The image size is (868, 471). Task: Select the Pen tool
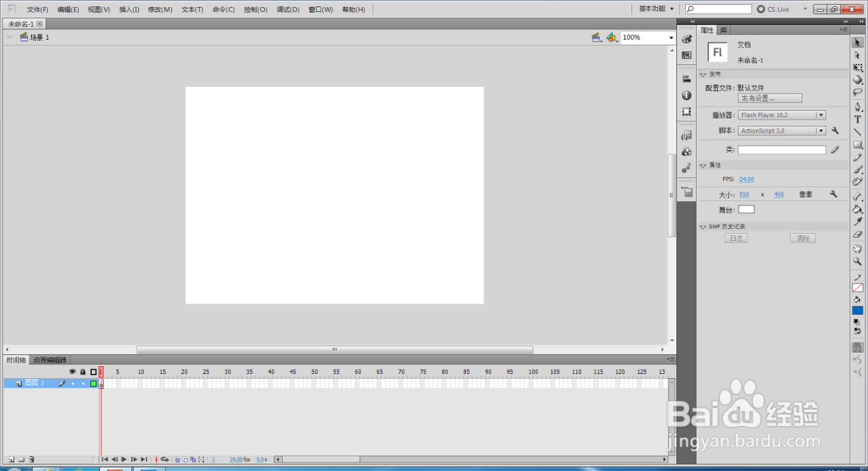857,107
